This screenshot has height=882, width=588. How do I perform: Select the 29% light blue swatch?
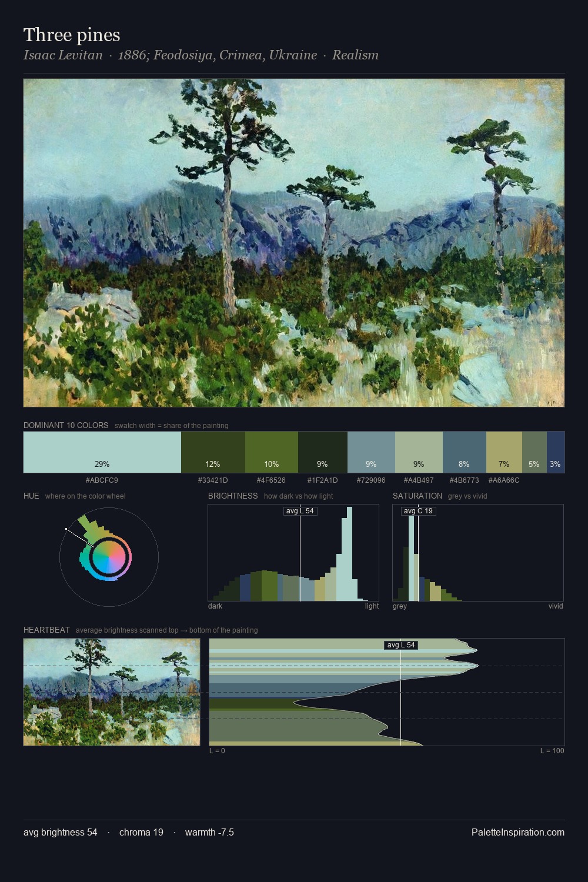102,452
